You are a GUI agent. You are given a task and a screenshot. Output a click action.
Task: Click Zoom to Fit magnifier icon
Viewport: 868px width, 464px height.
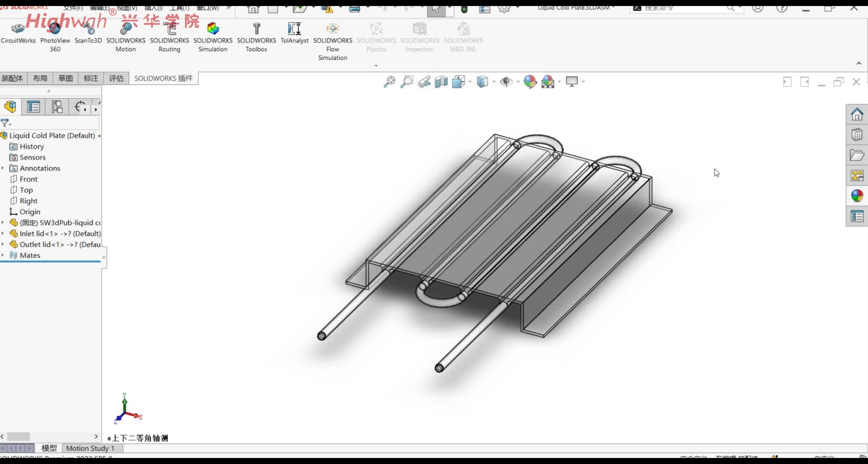(x=389, y=82)
